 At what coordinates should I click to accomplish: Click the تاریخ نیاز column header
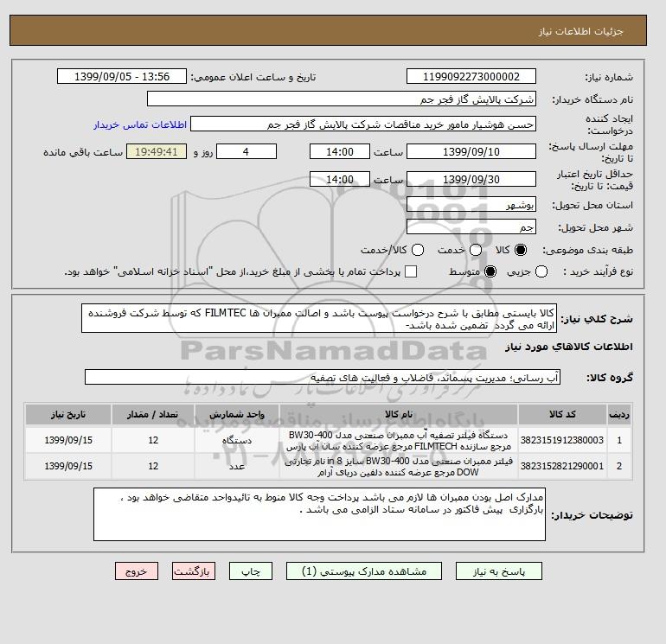click(68, 414)
